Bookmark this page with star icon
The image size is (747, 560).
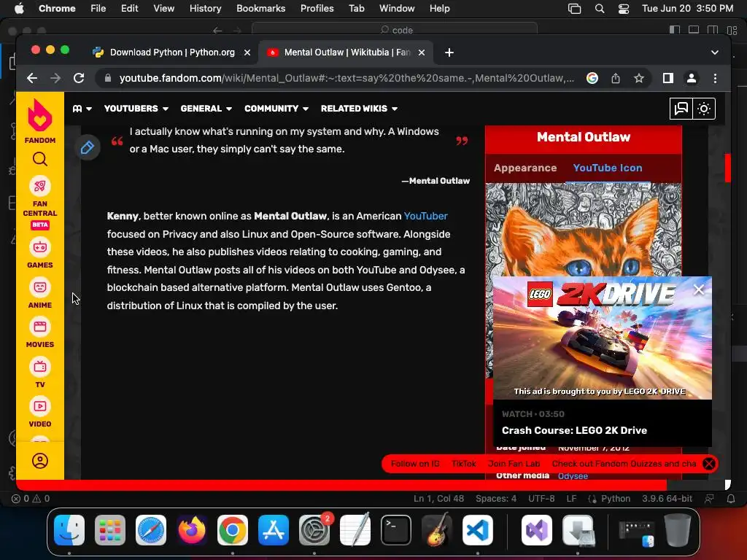639,78
